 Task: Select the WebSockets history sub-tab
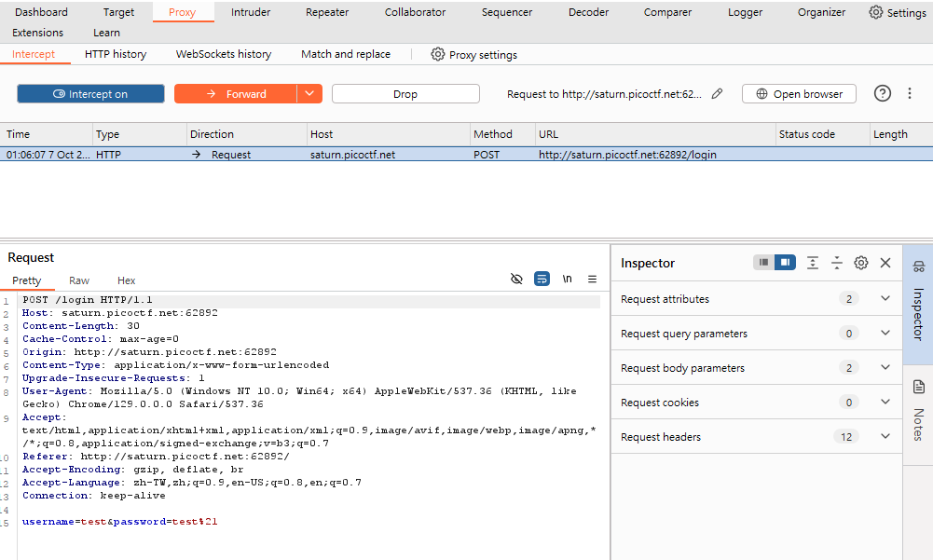(x=223, y=54)
